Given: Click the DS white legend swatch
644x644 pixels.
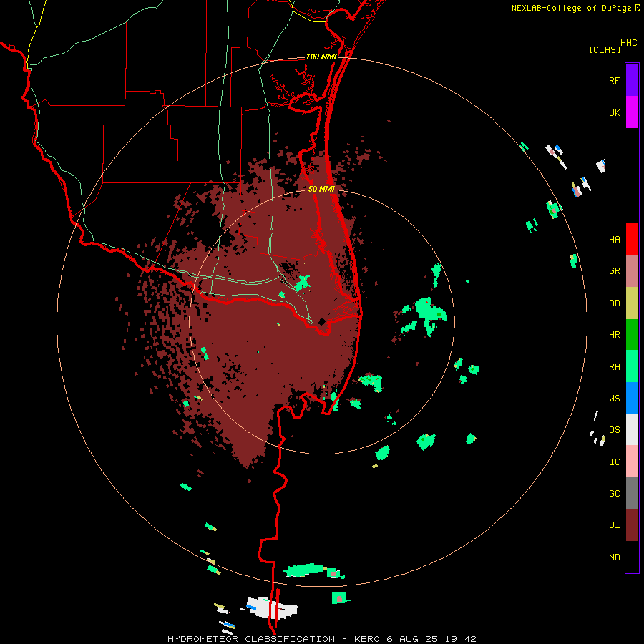Looking at the screenshot, I should pos(632,429).
